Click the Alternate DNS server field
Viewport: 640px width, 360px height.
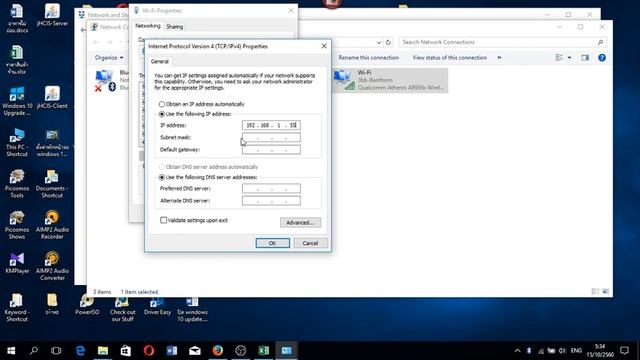tap(271, 201)
